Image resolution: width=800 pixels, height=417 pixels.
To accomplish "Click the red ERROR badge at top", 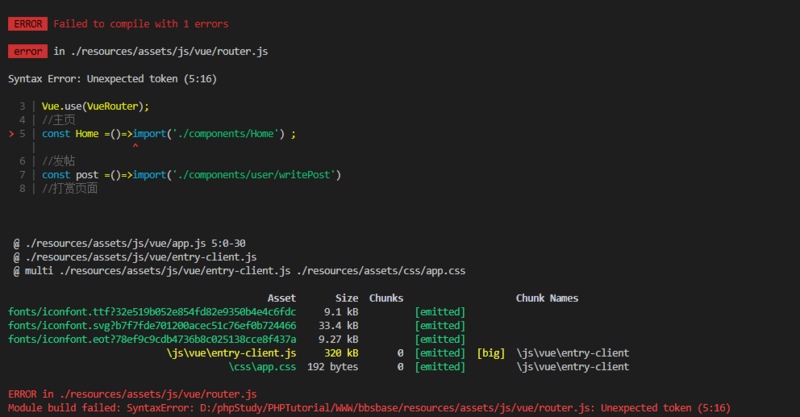I will (28, 24).
